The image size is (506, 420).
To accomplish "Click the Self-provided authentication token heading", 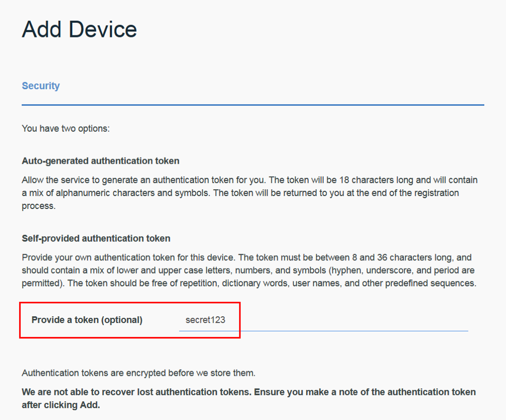I will (97, 238).
